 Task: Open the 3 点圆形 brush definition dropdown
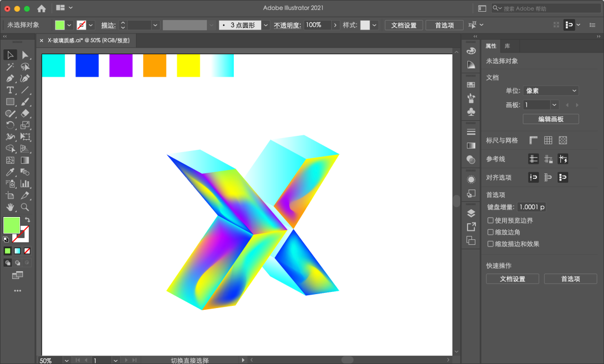pos(266,25)
